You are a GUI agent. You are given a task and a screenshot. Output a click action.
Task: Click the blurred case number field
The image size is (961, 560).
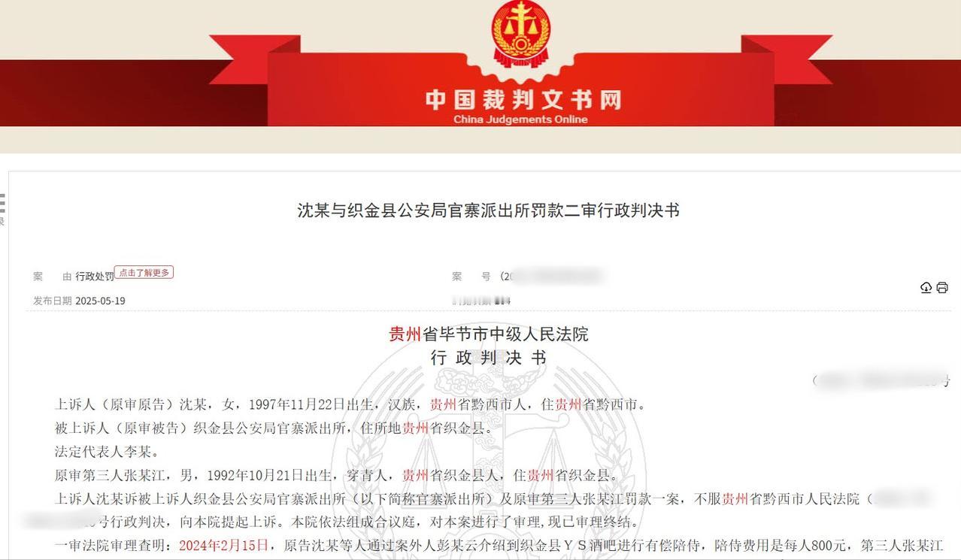551,276
